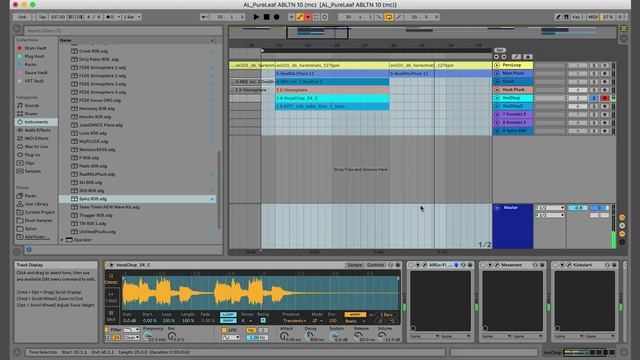The image size is (640, 360).
Task: Open the 1 Bar quantization dropdown
Action: point(132,17)
